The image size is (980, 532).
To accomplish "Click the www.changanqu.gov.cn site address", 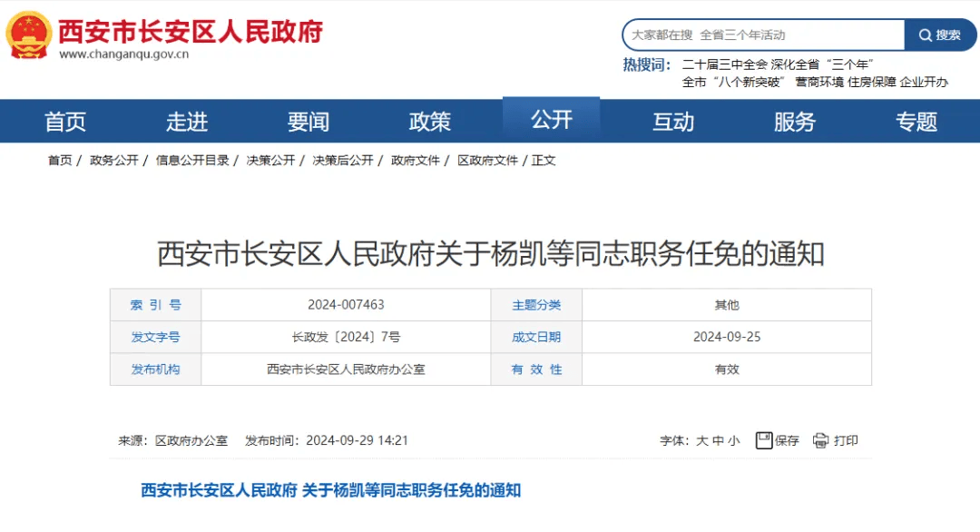I will click(123, 52).
